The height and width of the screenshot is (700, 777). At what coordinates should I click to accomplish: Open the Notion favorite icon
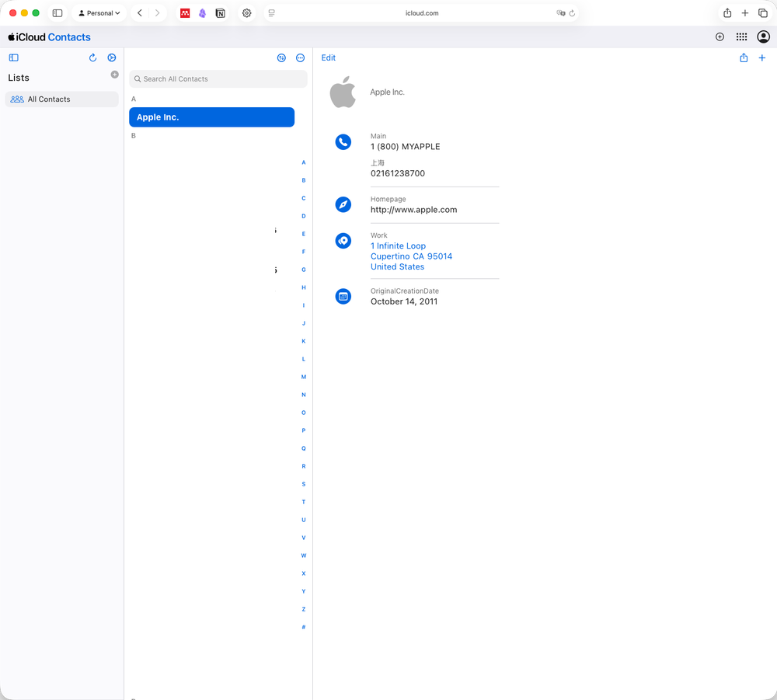coord(221,13)
